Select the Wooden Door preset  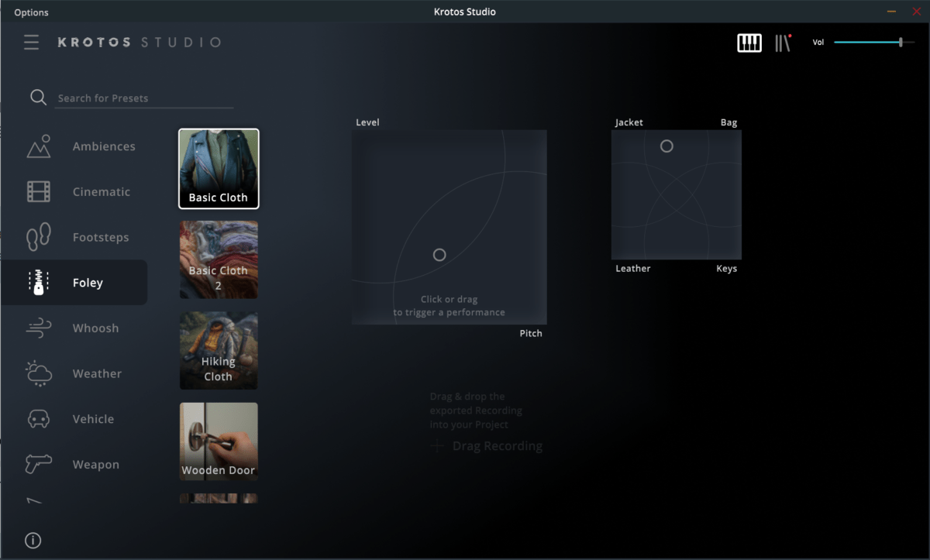(219, 441)
